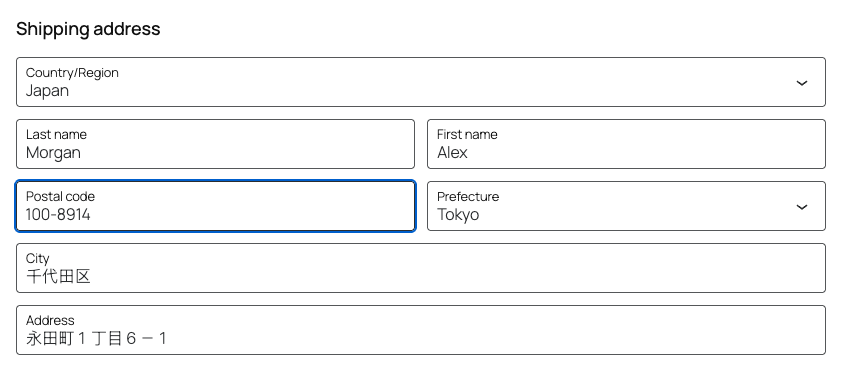Click the Shipping address heading
Viewport: 842px width, 371px height.
pyautogui.click(x=88, y=28)
